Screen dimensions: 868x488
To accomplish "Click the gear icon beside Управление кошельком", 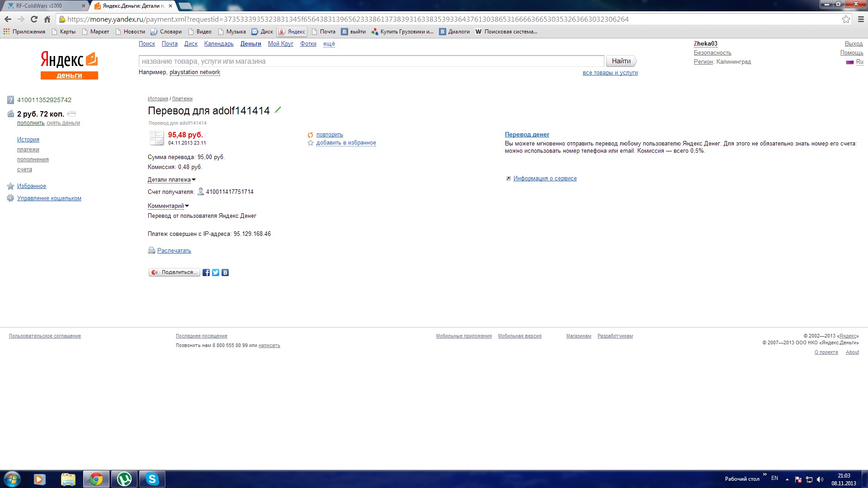I will tap(10, 198).
